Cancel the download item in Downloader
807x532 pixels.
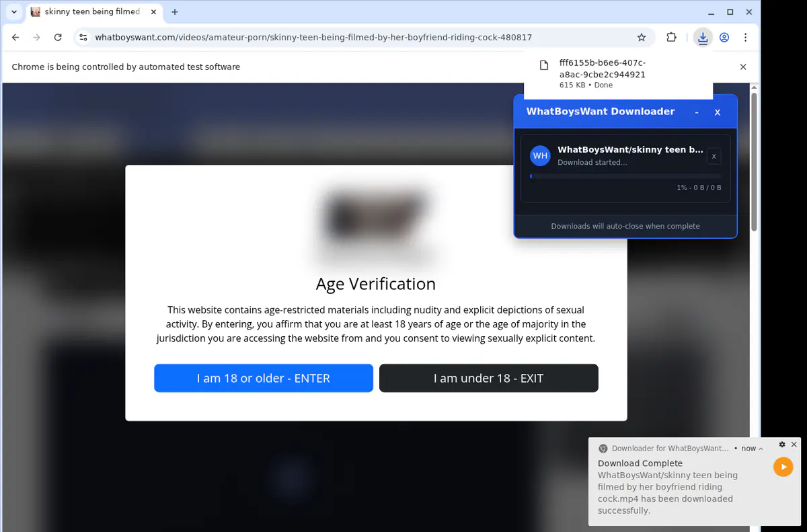714,156
